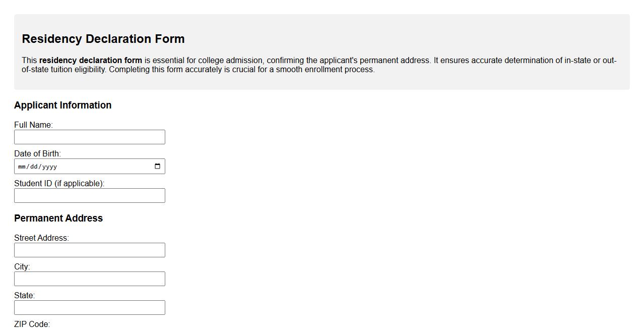Click the Student ID label

tap(59, 183)
